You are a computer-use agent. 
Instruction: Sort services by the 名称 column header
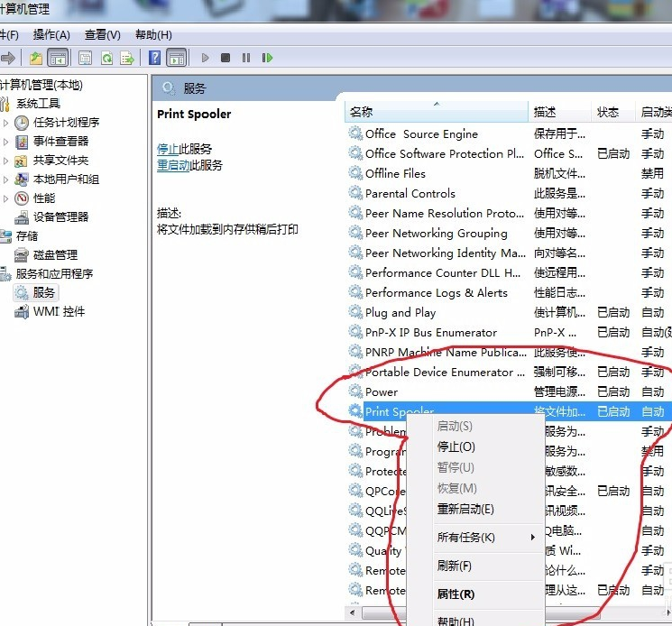[361, 112]
